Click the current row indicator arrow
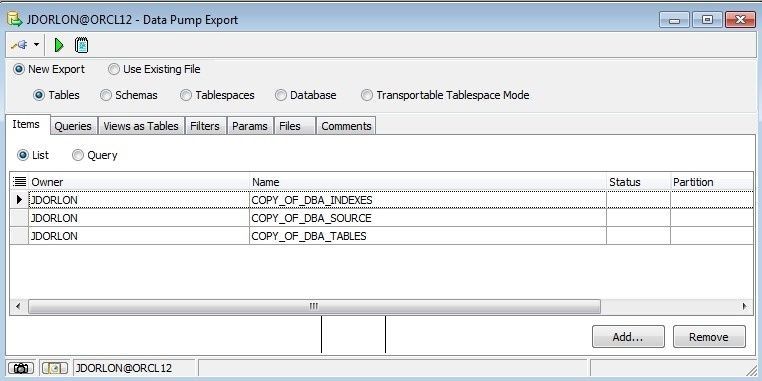The height and width of the screenshot is (381, 762). pyautogui.click(x=19, y=200)
